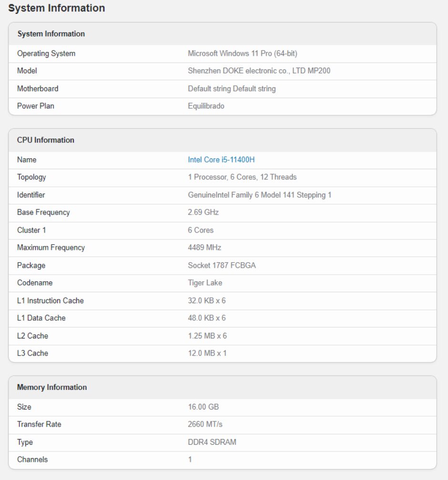Click the Transfer Rate 2660 MT/s value
The width and height of the screenshot is (448, 480).
tap(205, 424)
